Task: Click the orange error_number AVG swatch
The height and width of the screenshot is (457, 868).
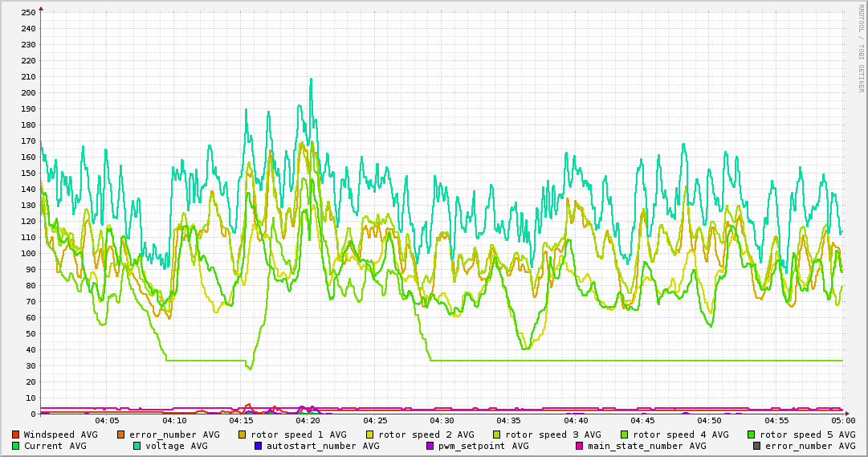Action: [121, 435]
